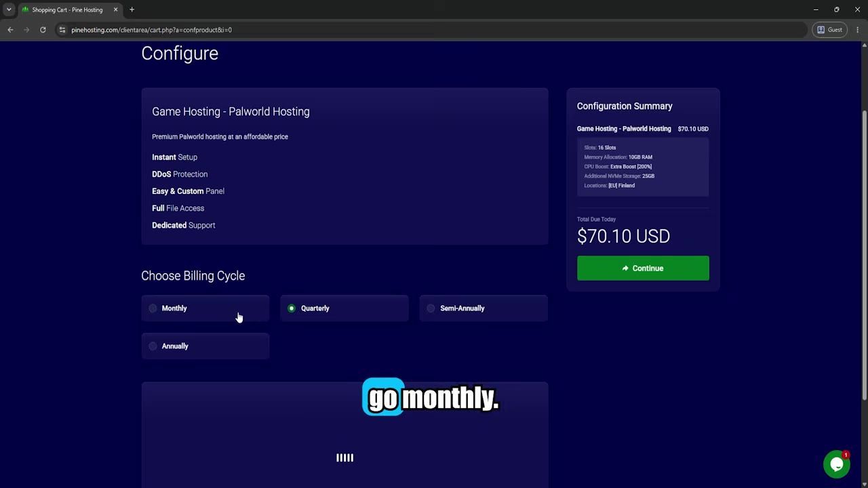The image size is (868, 488).
Task: Click Locations: [EU] Finland line
Action: tap(609, 186)
